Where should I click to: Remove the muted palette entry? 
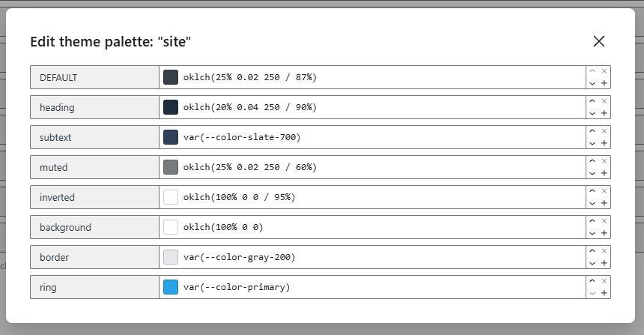(x=604, y=161)
